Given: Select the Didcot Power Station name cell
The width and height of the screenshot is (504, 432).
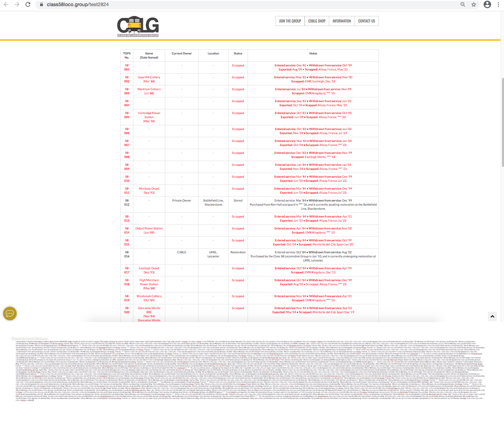Looking at the screenshot, I should (x=149, y=230).
